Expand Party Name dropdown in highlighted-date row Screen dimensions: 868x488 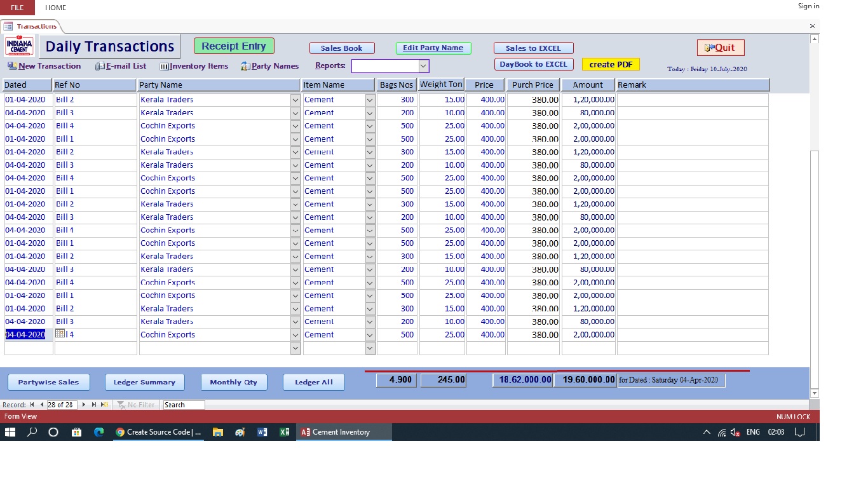pyautogui.click(x=295, y=335)
